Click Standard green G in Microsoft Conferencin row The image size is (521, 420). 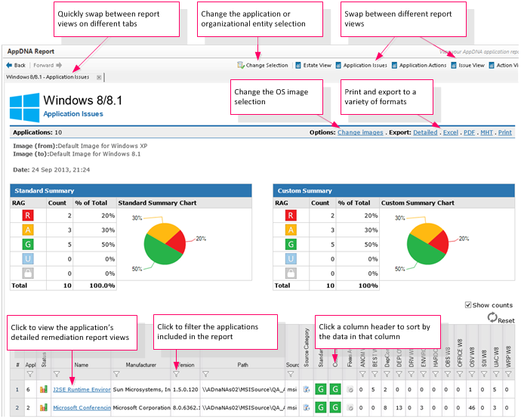click(x=321, y=407)
